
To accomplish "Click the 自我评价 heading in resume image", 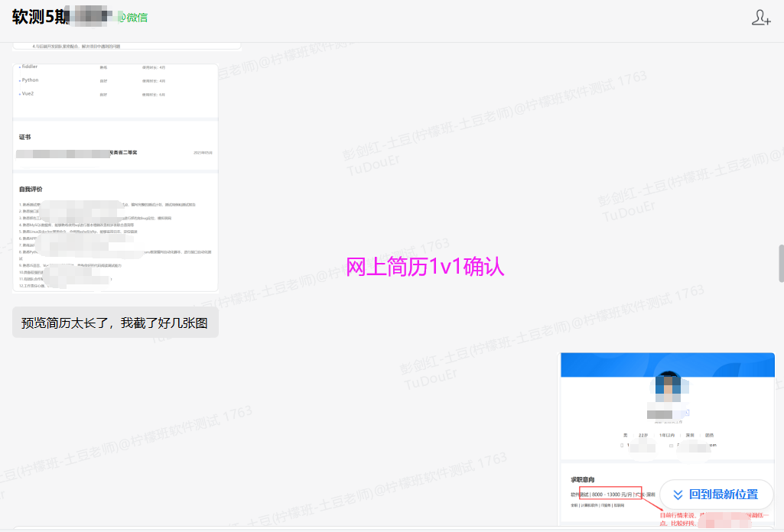I will click(x=31, y=189).
